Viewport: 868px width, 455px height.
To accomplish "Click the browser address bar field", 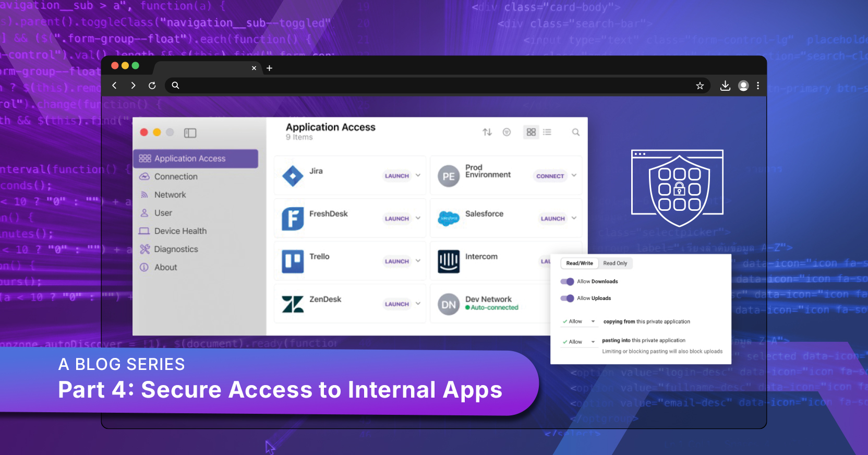I will click(438, 86).
